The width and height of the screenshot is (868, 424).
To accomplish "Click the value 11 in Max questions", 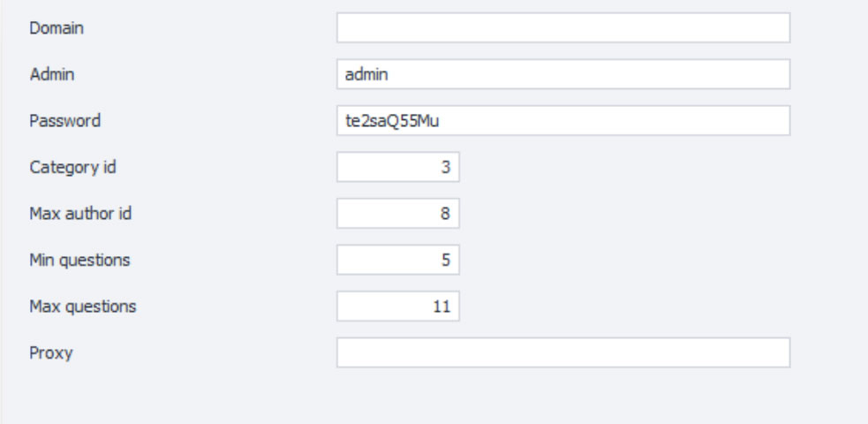I will 444,307.
